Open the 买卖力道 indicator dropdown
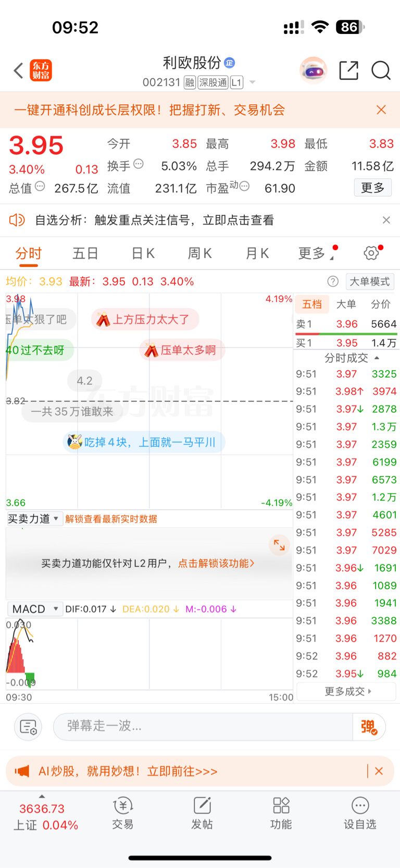This screenshot has height=868, width=400. [34, 519]
